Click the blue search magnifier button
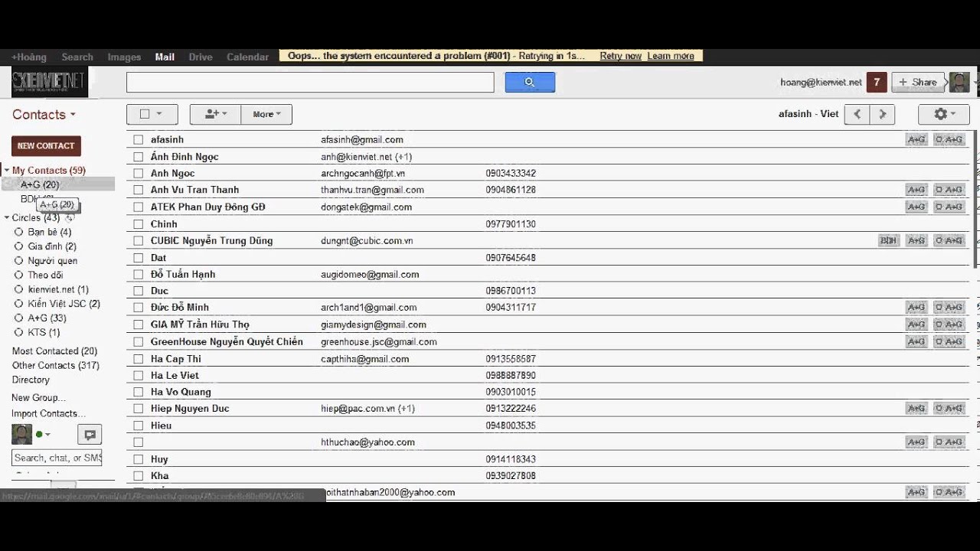 [530, 82]
